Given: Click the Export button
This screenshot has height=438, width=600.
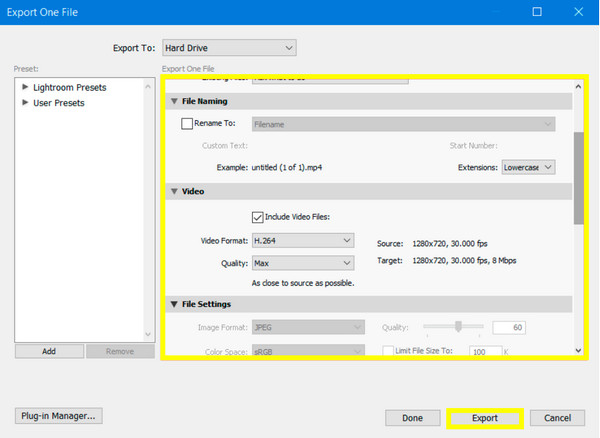Looking at the screenshot, I should pyautogui.click(x=485, y=418).
